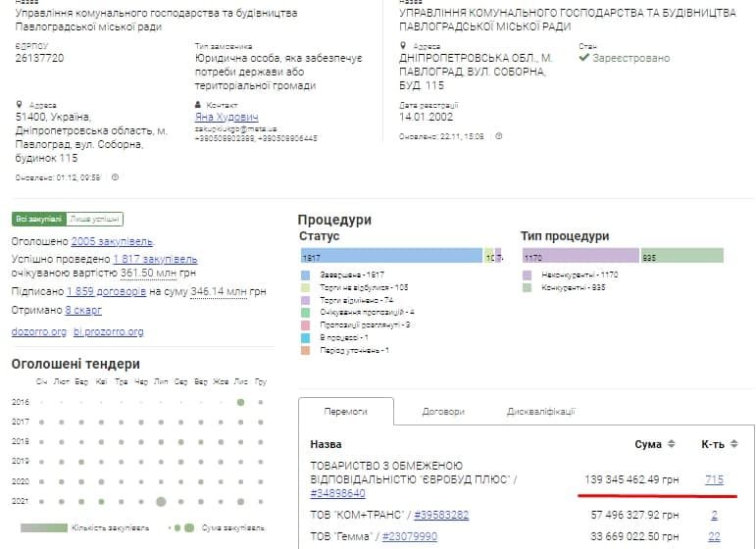Click the green Зареєстровано checkmark icon
This screenshot has width=756, height=549.
click(x=583, y=58)
